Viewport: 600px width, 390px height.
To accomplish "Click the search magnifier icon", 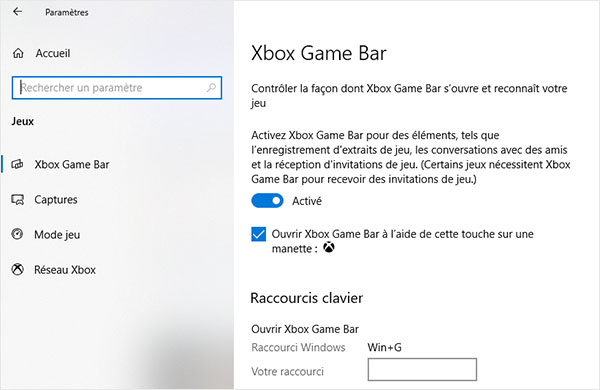I will point(211,88).
